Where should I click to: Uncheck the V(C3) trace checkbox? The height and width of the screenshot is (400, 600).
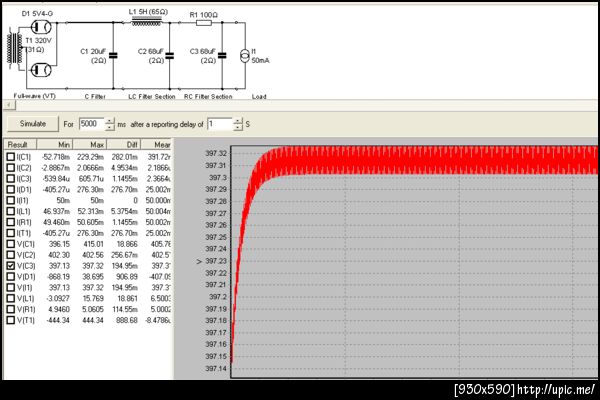tap(11, 266)
